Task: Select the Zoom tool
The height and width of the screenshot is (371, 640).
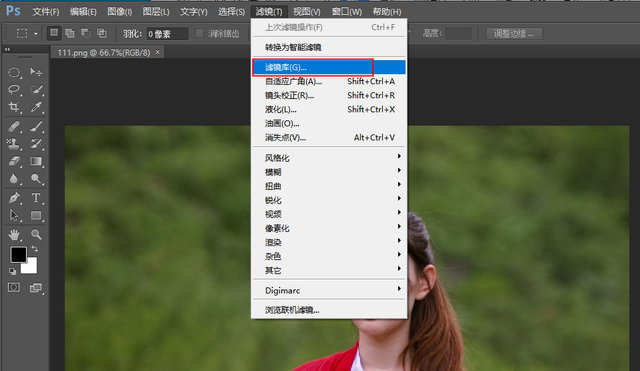Action: 36,234
